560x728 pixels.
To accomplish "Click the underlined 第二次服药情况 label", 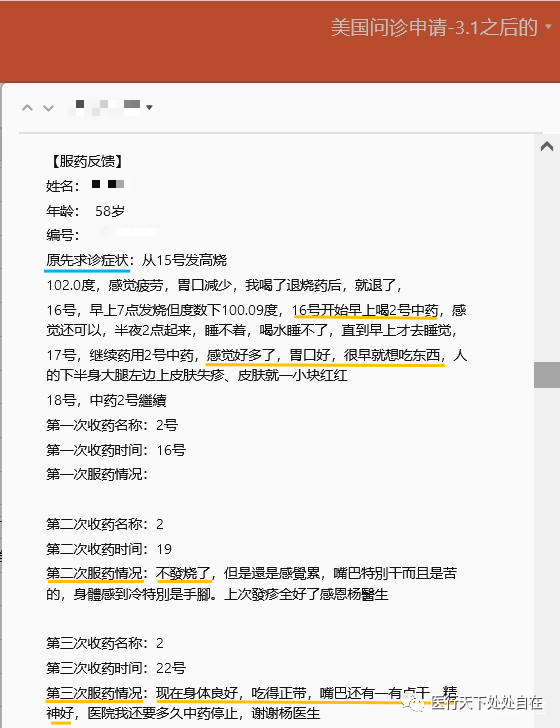I will point(94,573).
